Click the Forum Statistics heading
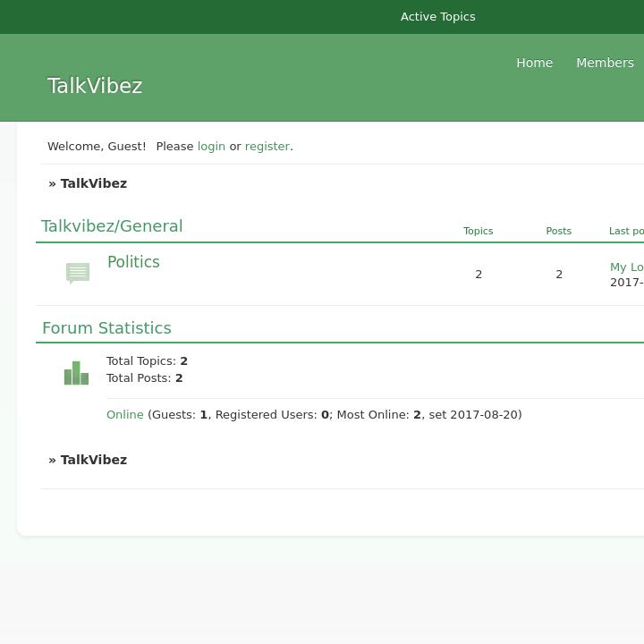Viewport: 644px width, 644px height. (106, 328)
